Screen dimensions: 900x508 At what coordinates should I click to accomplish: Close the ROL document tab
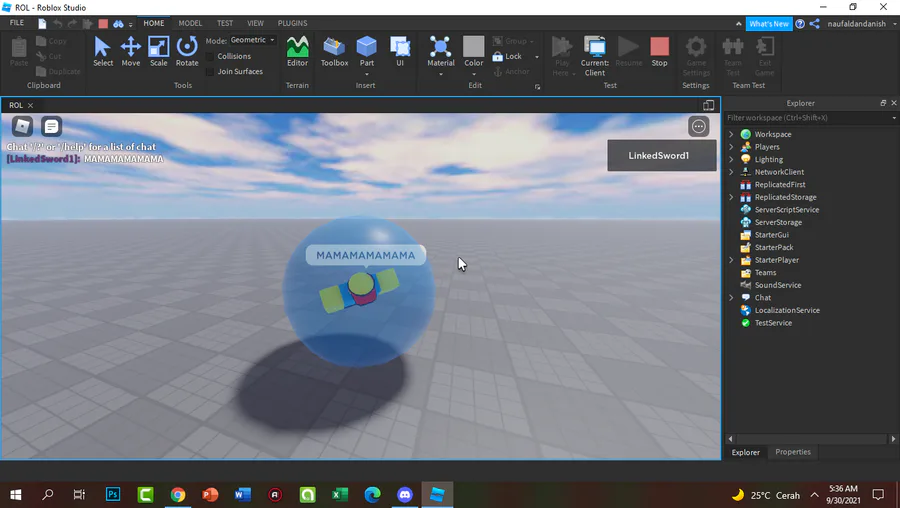pyautogui.click(x=30, y=105)
